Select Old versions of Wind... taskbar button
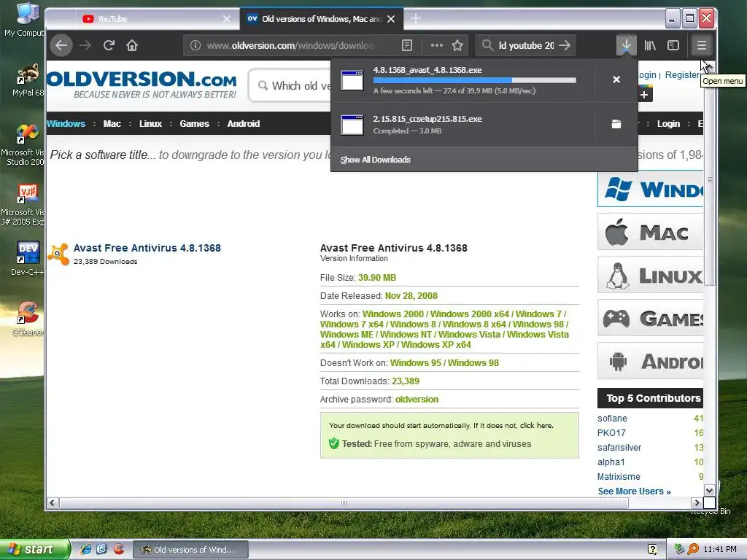 [x=190, y=550]
